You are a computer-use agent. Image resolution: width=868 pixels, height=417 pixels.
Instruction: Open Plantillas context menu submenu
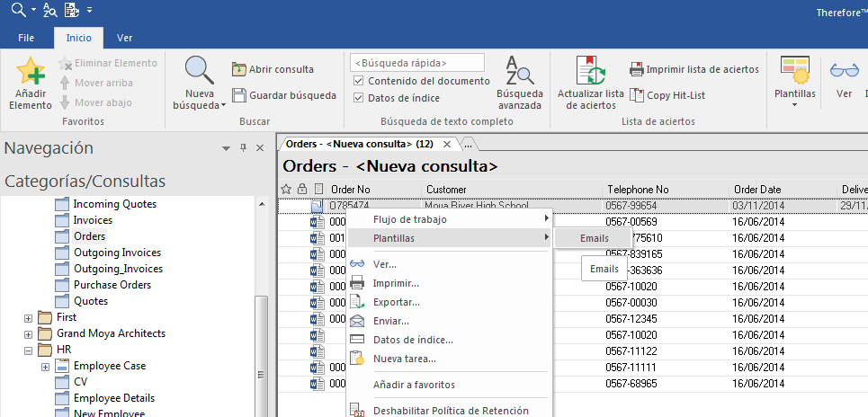pos(450,238)
